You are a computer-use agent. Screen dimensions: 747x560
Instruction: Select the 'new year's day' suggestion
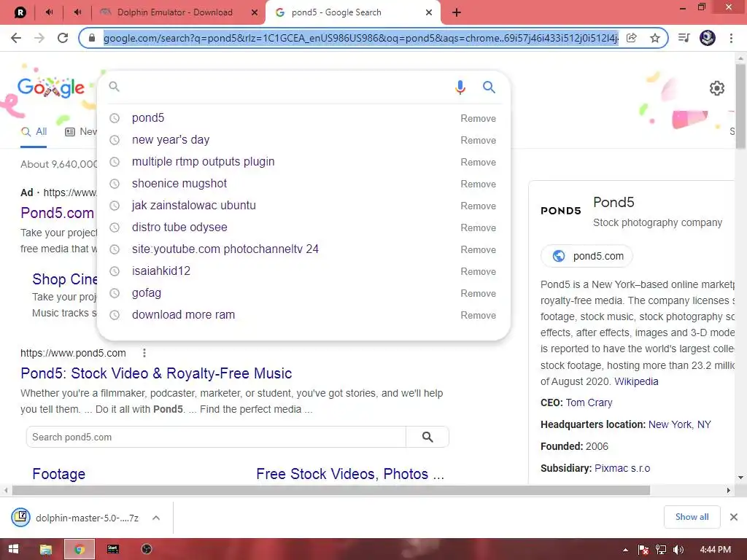tap(171, 139)
